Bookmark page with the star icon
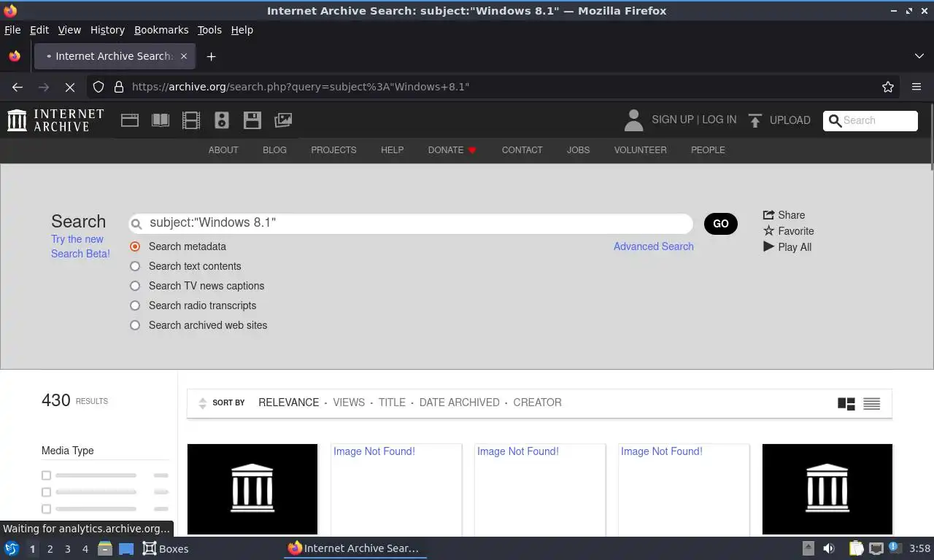934x560 pixels. [888, 87]
